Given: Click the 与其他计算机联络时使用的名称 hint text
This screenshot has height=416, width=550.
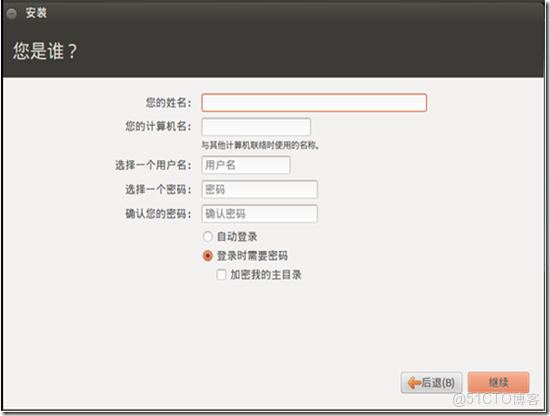Looking at the screenshot, I should tap(260, 145).
